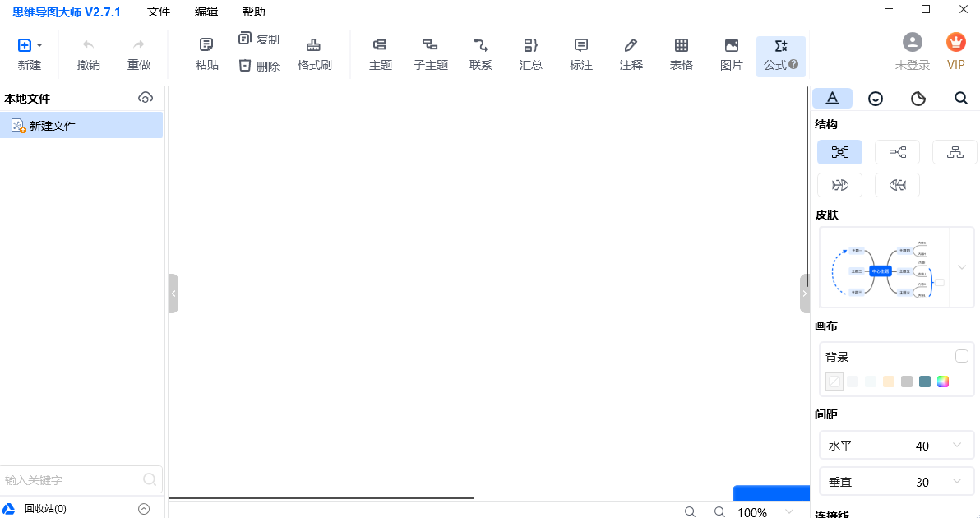This screenshot has width=980, height=518.
Task: Select the 格式刷 format painter tool
Action: (314, 54)
